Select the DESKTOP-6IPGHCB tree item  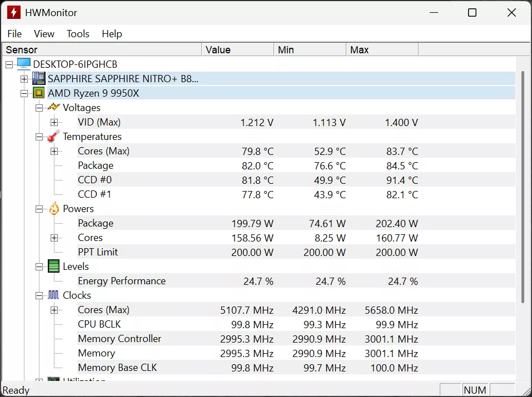pyautogui.click(x=75, y=64)
